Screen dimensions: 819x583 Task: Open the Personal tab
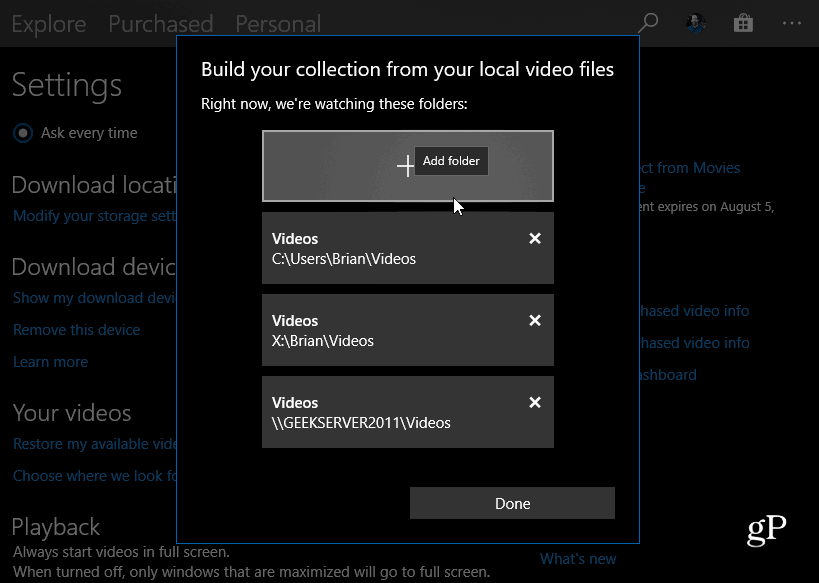click(x=278, y=23)
